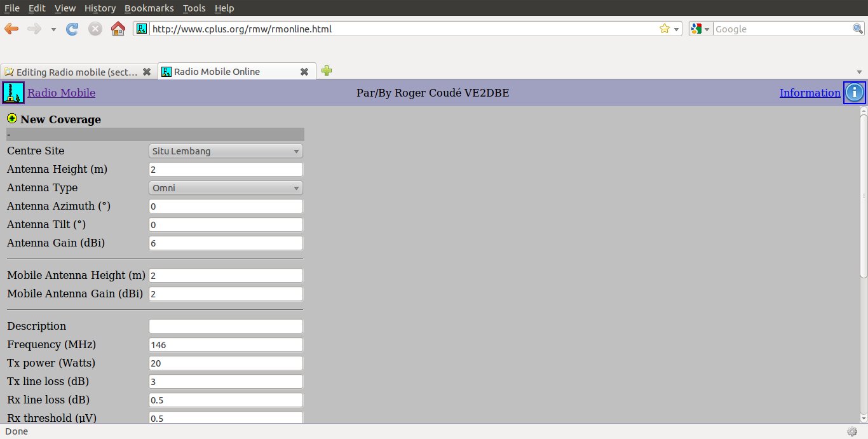The height and width of the screenshot is (439, 868).
Task: Open the search engine selector dropdown
Action: [x=700, y=29]
